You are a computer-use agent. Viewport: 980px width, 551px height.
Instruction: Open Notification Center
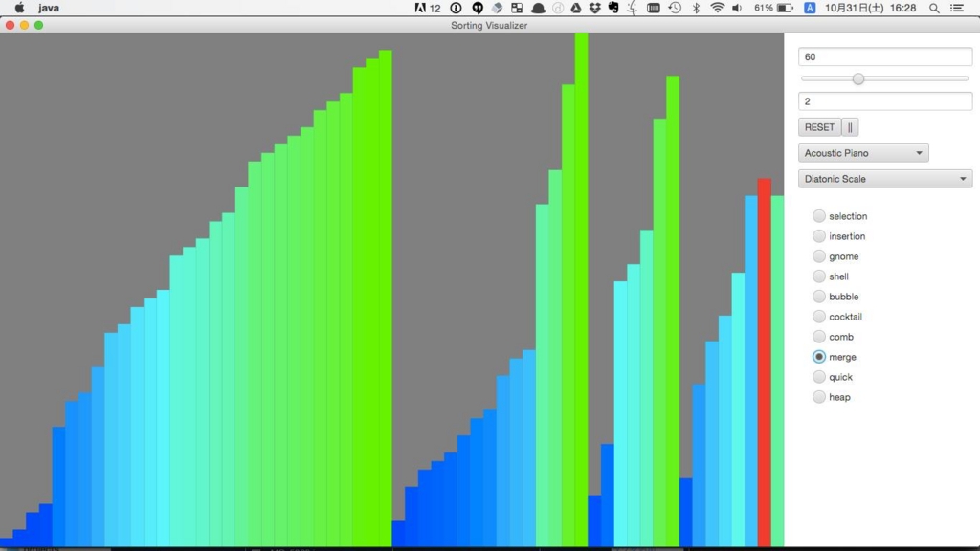pyautogui.click(x=957, y=8)
